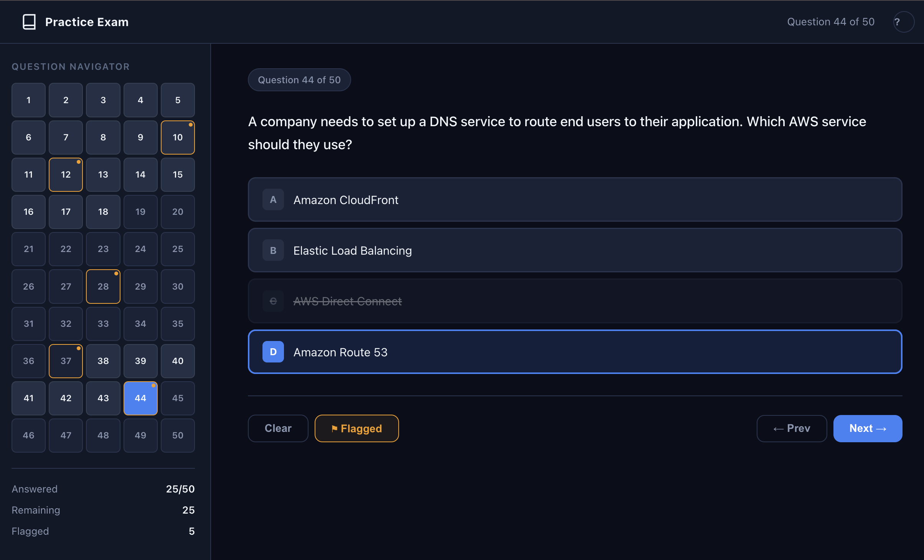The image size is (924, 560).
Task: Jump to question 3 in navigator
Action: (103, 100)
